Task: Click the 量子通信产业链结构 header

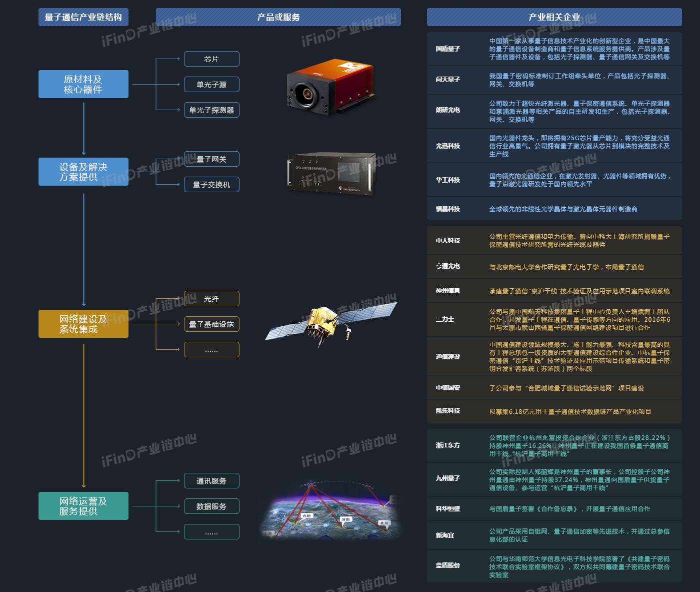Action: (83, 17)
